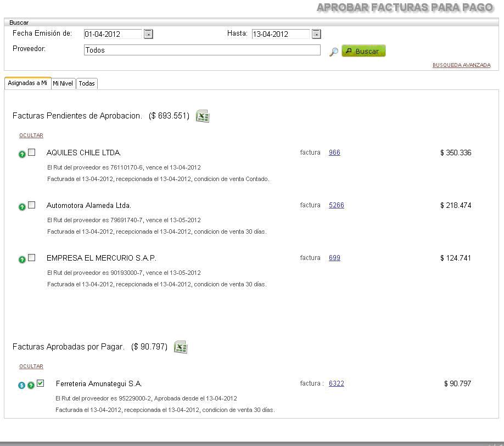Click Rut 95229000-2 approval detail line
Image resolution: width=504 pixels, height=446 pixels.
tap(146, 398)
